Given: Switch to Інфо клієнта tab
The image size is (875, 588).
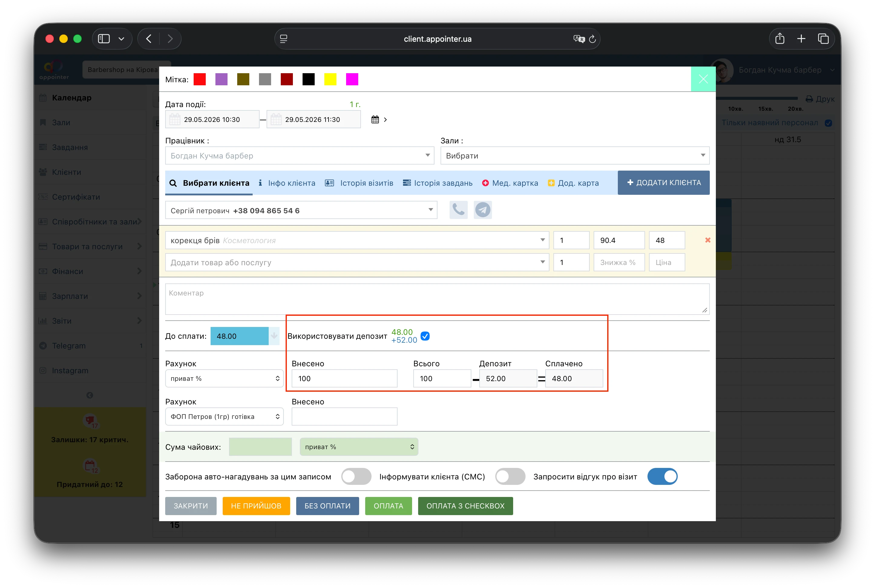Looking at the screenshot, I should coord(287,183).
